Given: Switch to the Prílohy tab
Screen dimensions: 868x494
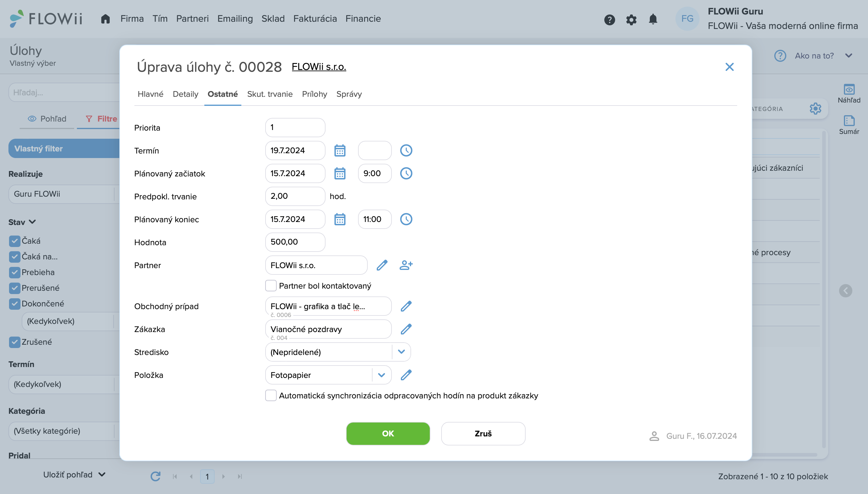Looking at the screenshot, I should coord(314,94).
